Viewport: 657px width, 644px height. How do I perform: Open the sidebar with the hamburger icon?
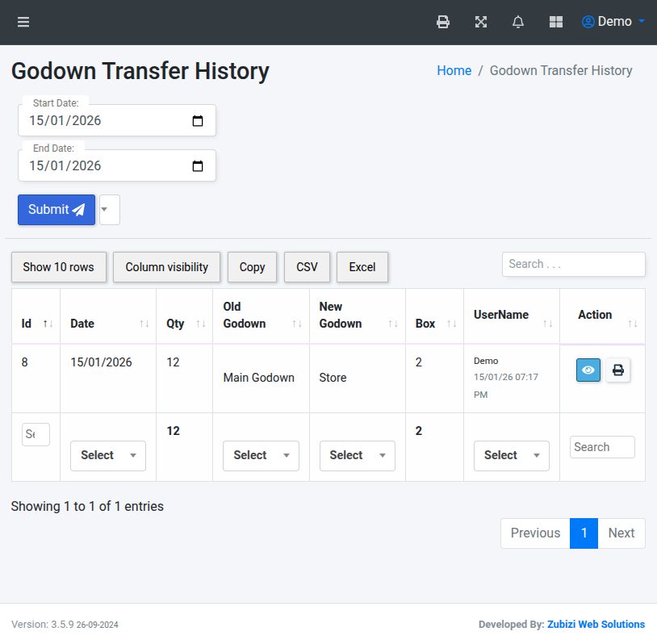(x=23, y=22)
